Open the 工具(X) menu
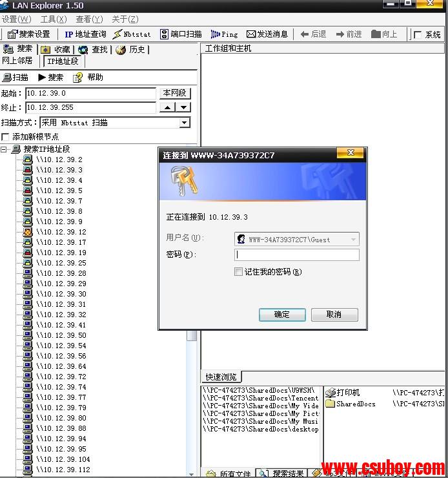Image resolution: width=448 pixels, height=478 pixels. coord(53,19)
